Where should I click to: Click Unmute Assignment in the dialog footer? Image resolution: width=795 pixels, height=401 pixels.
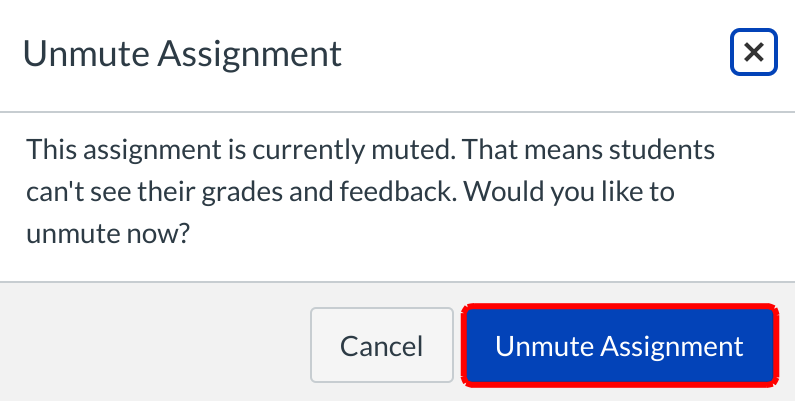[x=619, y=346]
